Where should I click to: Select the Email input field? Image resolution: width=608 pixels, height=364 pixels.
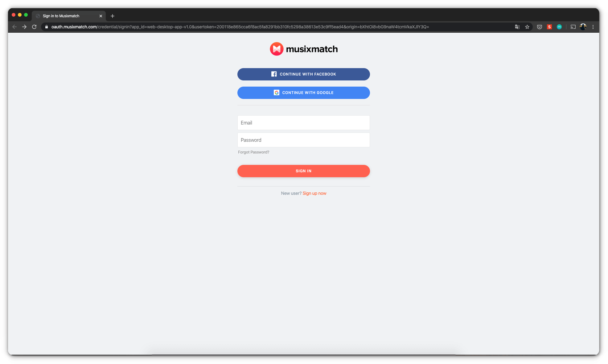[x=303, y=123]
